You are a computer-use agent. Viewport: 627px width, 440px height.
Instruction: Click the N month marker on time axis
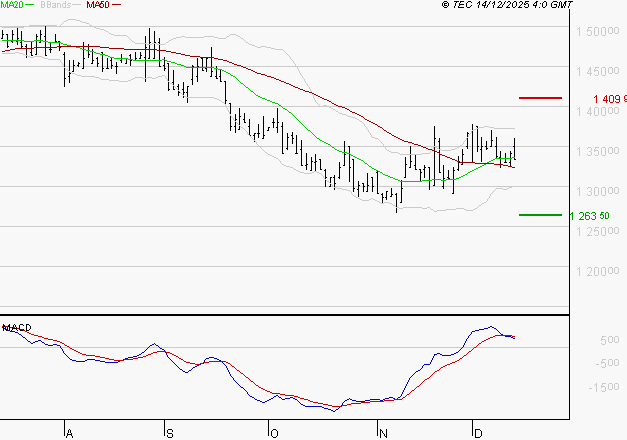tap(383, 434)
